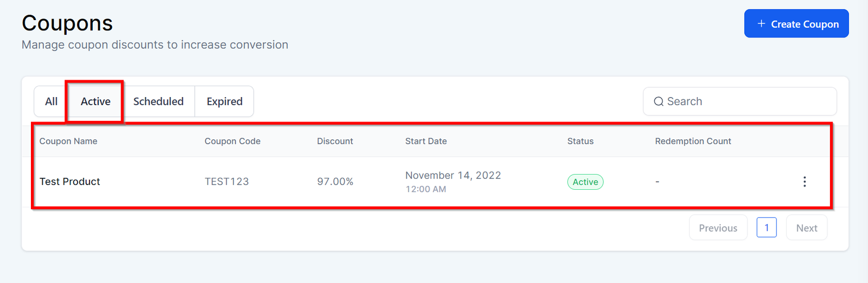This screenshot has height=283, width=868.
Task: Open the Test Product coupon row
Action: coord(70,182)
